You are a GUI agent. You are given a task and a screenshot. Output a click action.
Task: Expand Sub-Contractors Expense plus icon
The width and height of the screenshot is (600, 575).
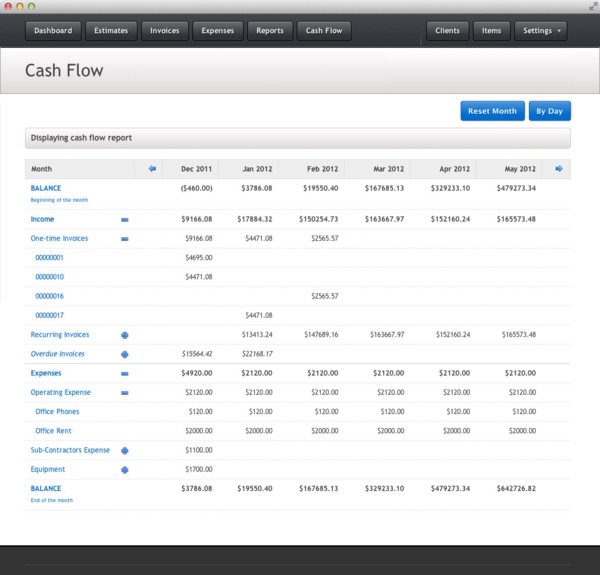click(x=125, y=451)
